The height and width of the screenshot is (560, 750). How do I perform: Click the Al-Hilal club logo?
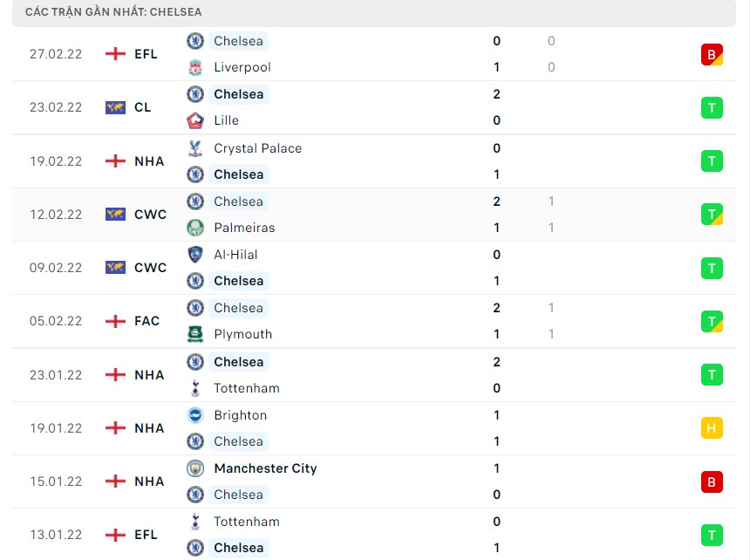tap(195, 255)
